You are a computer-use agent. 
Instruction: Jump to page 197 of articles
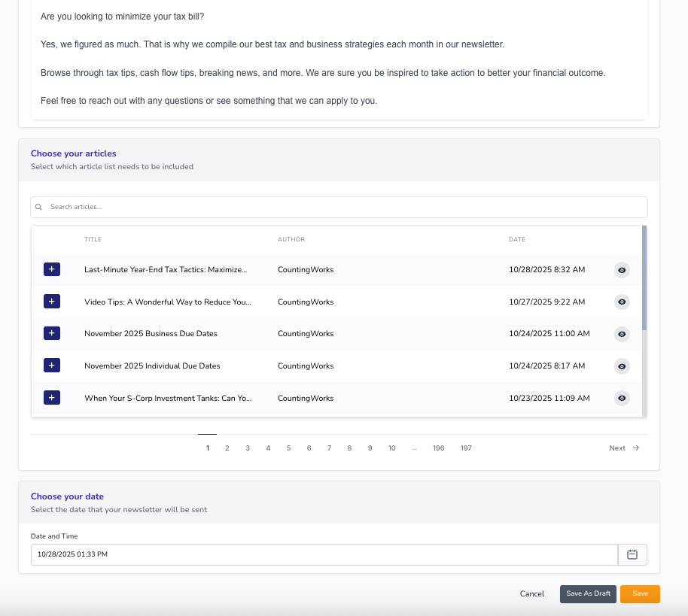pyautogui.click(x=466, y=448)
